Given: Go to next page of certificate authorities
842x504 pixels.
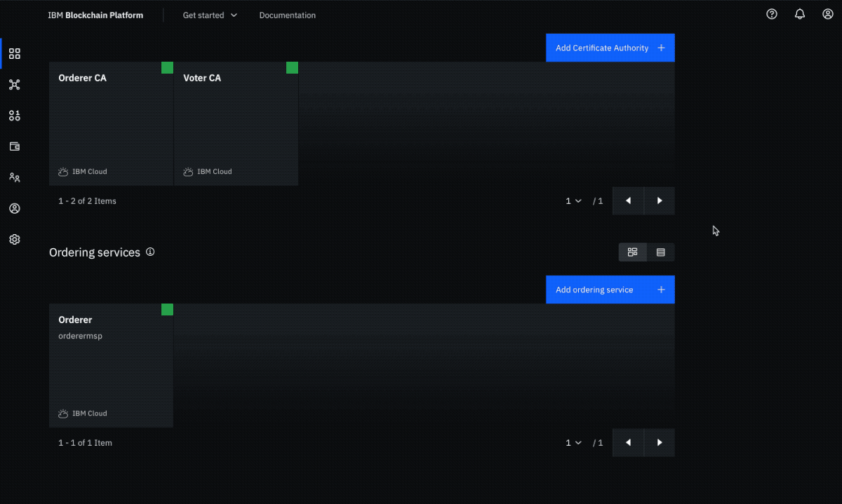Looking at the screenshot, I should (660, 201).
